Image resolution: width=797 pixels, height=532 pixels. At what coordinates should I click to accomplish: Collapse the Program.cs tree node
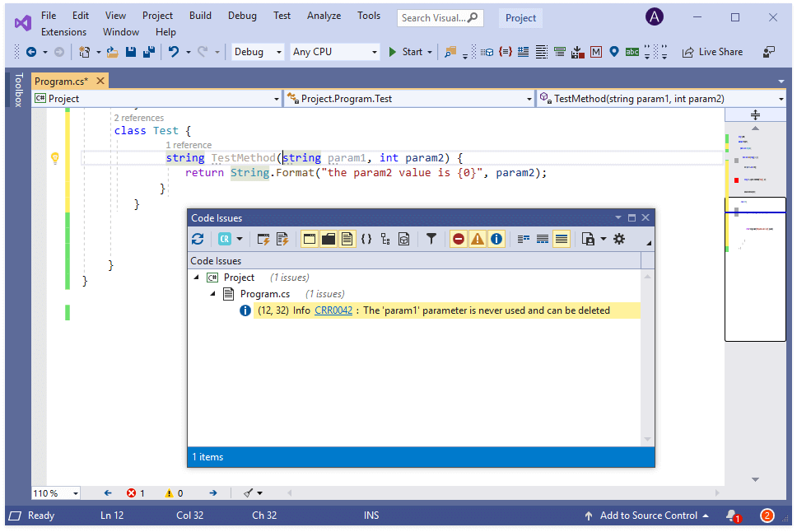[212, 294]
